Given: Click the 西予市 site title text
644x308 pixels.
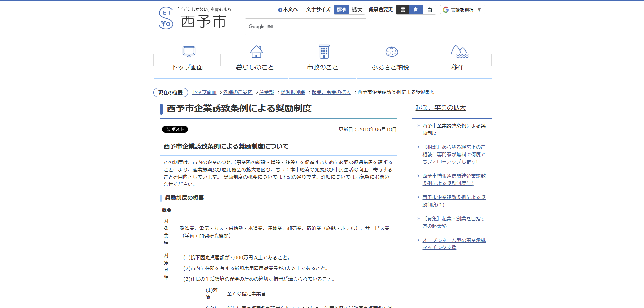Looking at the screenshot, I should click(x=203, y=22).
